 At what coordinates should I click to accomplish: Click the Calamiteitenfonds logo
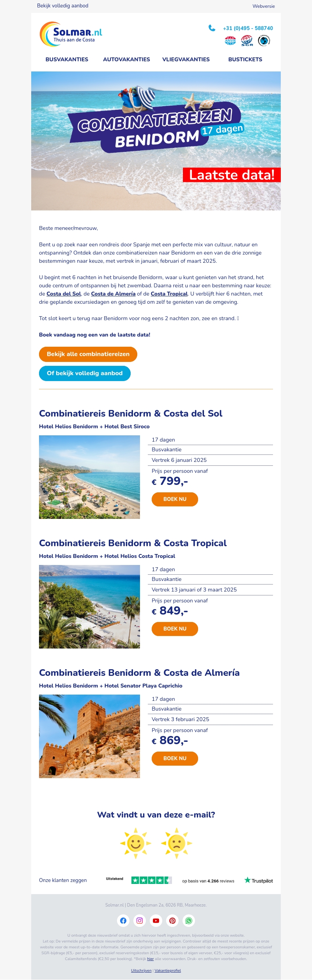point(264,40)
